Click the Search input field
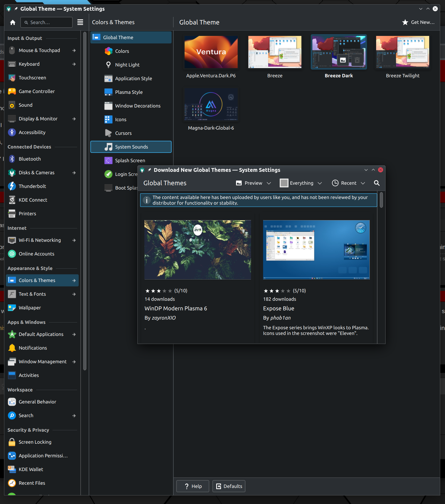445x504 pixels. (x=49, y=23)
